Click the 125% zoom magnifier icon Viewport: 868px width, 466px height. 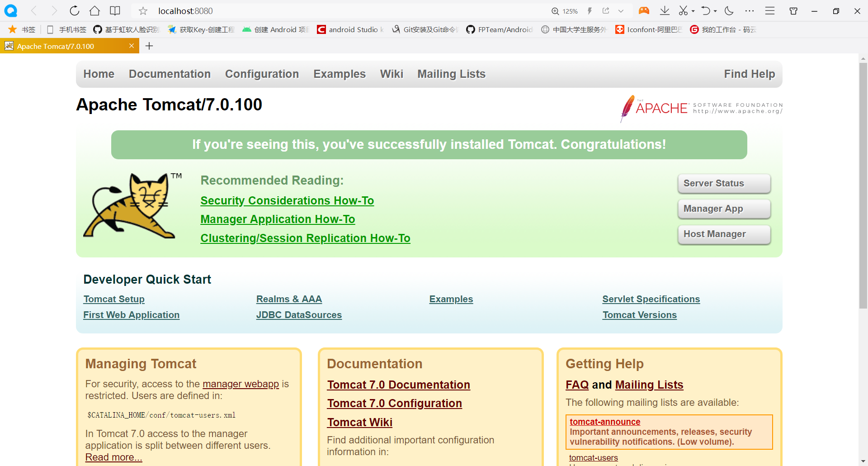click(555, 11)
